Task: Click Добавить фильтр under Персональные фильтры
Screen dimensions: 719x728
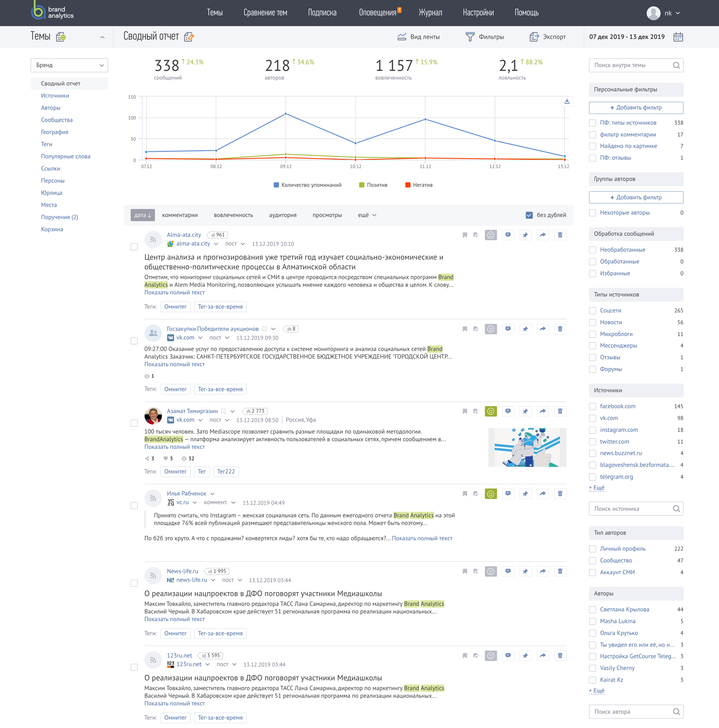Action: pyautogui.click(x=636, y=107)
